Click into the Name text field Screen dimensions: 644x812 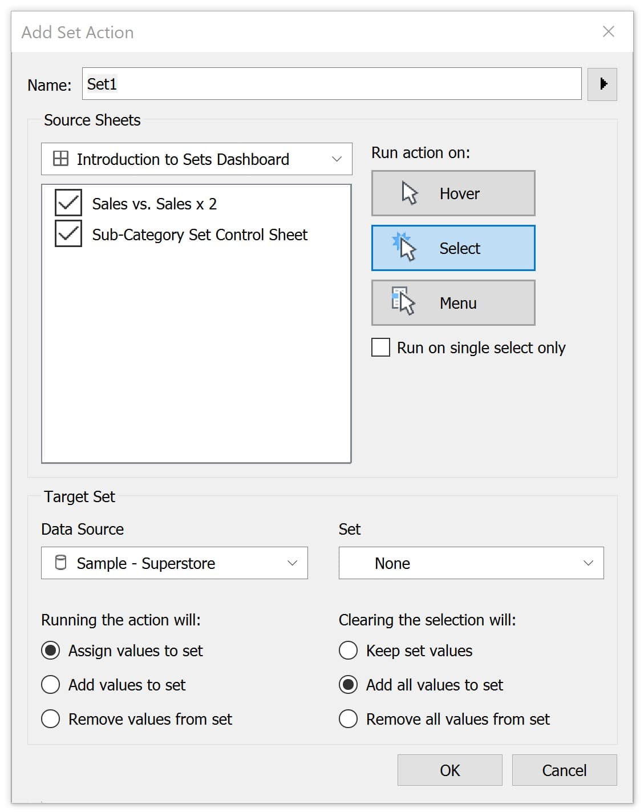tap(331, 84)
